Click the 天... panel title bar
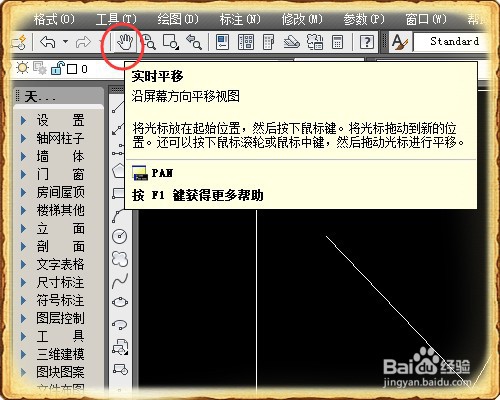The width and height of the screenshot is (500, 400). click(x=58, y=97)
